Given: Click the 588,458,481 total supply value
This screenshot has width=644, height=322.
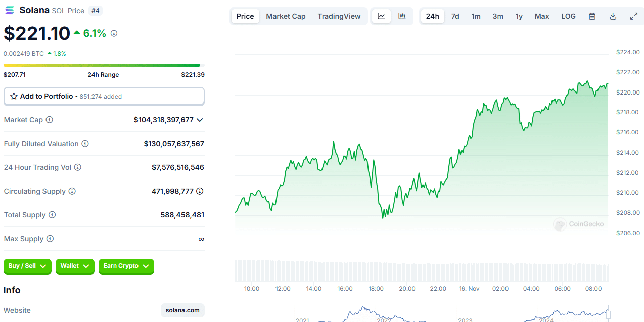Looking at the screenshot, I should coord(182,215).
